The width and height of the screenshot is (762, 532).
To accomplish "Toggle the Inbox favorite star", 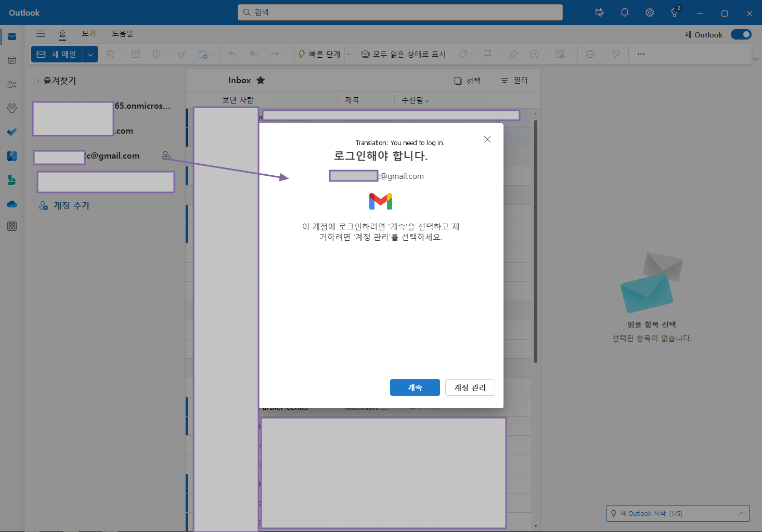I will pos(261,80).
